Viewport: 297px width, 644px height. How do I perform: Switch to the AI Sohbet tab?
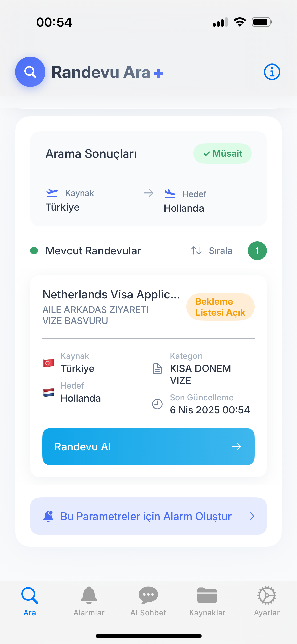tap(148, 601)
